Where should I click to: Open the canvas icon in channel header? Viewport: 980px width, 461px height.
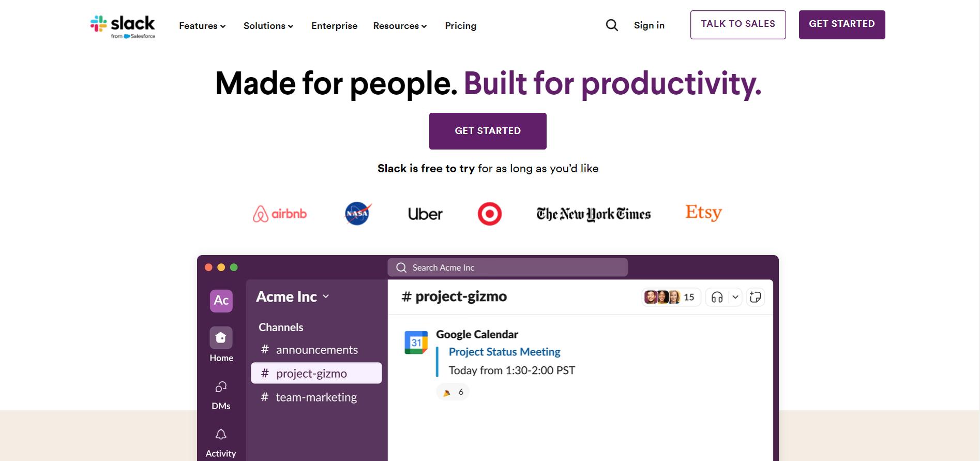pos(755,297)
